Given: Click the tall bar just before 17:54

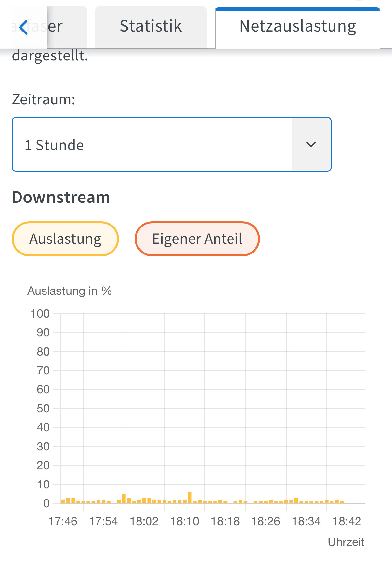Looking at the screenshot, I should pyautogui.click(x=124, y=498).
